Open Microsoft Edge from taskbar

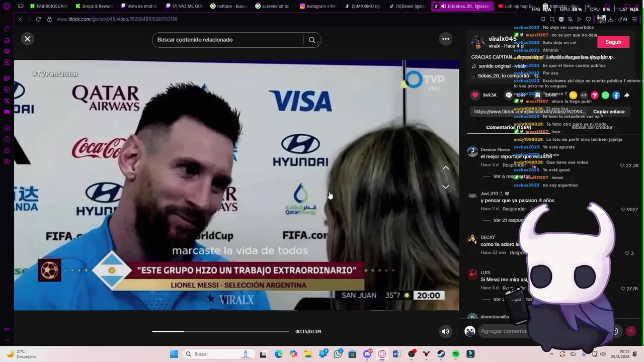pos(279,354)
